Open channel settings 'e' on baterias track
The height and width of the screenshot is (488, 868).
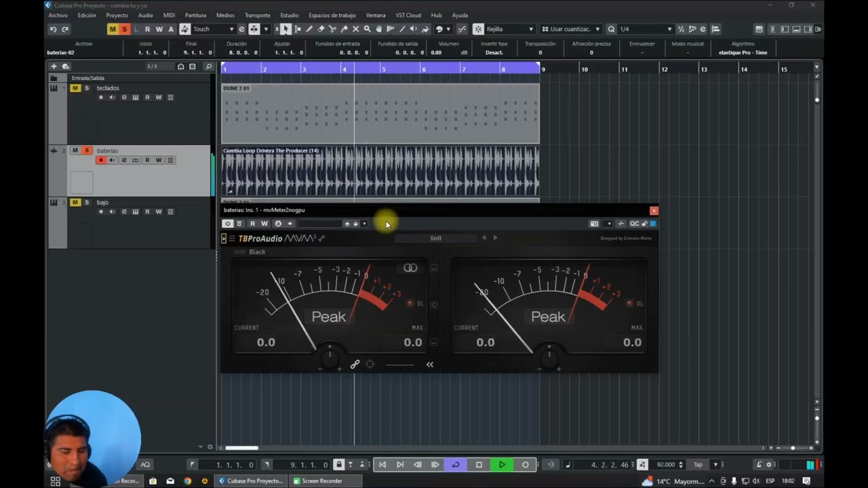(124, 160)
